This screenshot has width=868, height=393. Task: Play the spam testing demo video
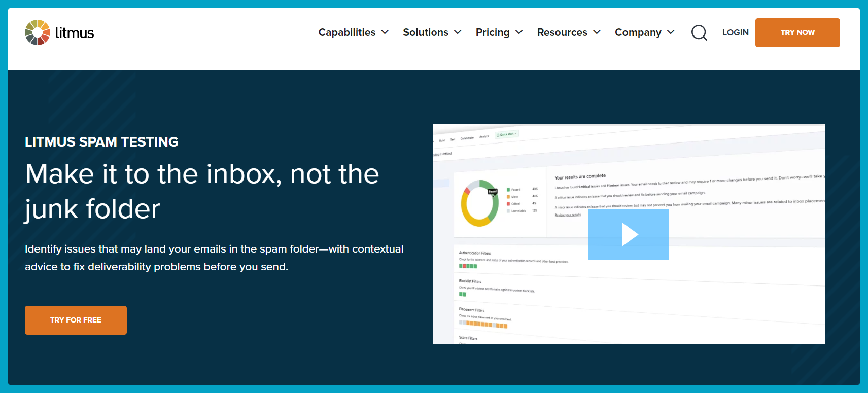[x=629, y=234]
